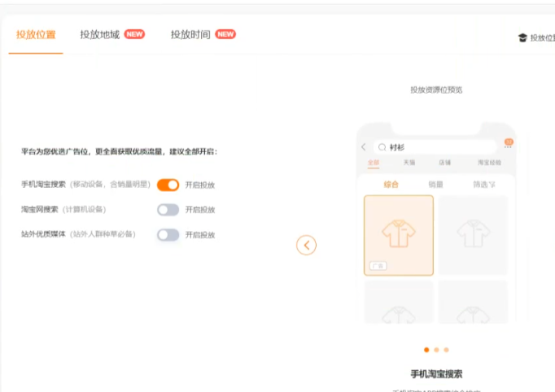
Task: Switch to the 投放地域 tab
Action: tap(99, 35)
